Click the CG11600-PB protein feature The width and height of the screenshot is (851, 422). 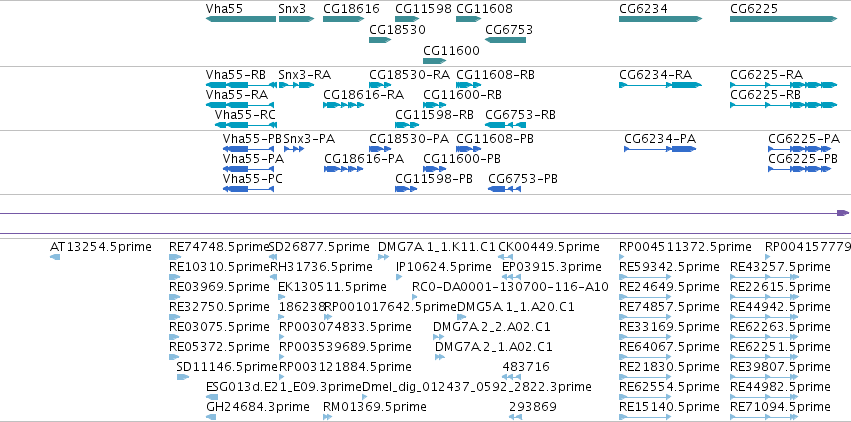[x=435, y=169]
